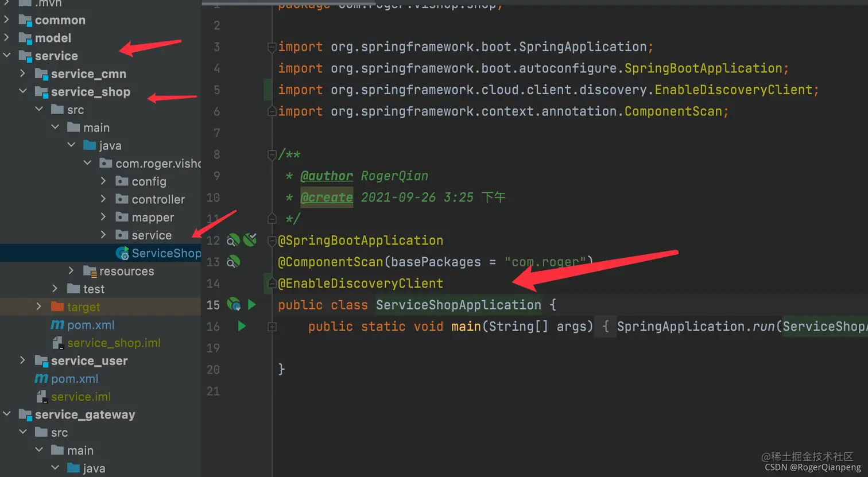Click the resources folder icon
868x477 pixels.
(90, 272)
